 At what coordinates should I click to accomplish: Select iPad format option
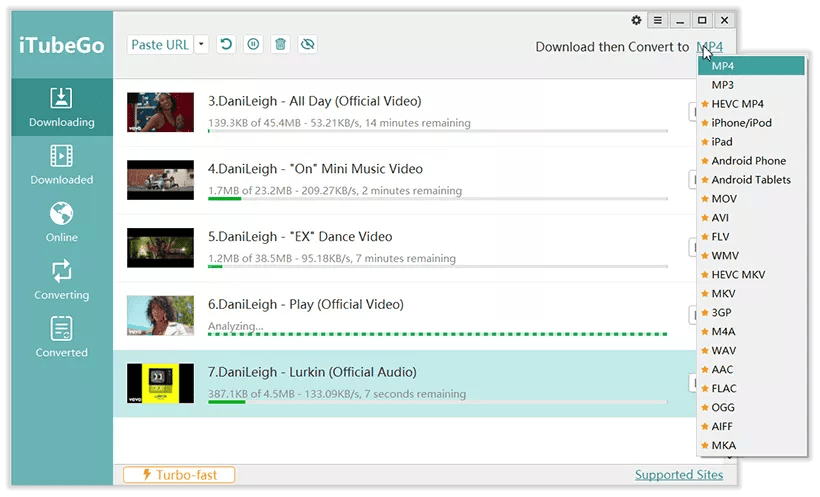(x=751, y=142)
